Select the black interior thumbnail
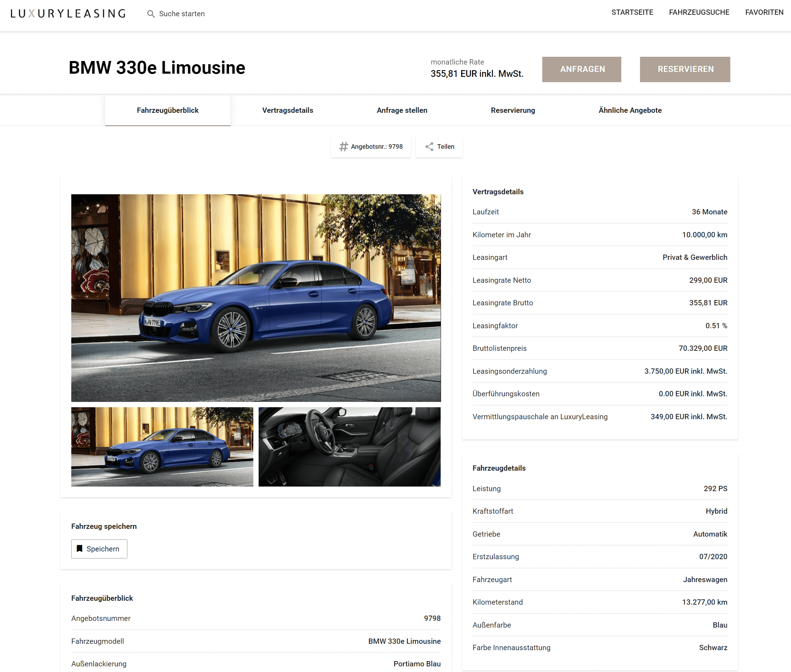This screenshot has height=672, width=791. click(350, 446)
